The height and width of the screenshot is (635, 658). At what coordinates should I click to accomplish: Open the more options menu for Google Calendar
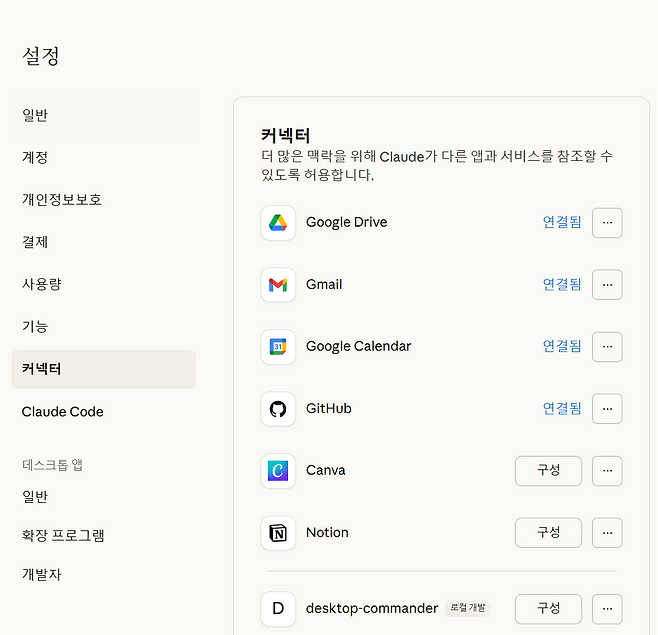click(x=607, y=347)
